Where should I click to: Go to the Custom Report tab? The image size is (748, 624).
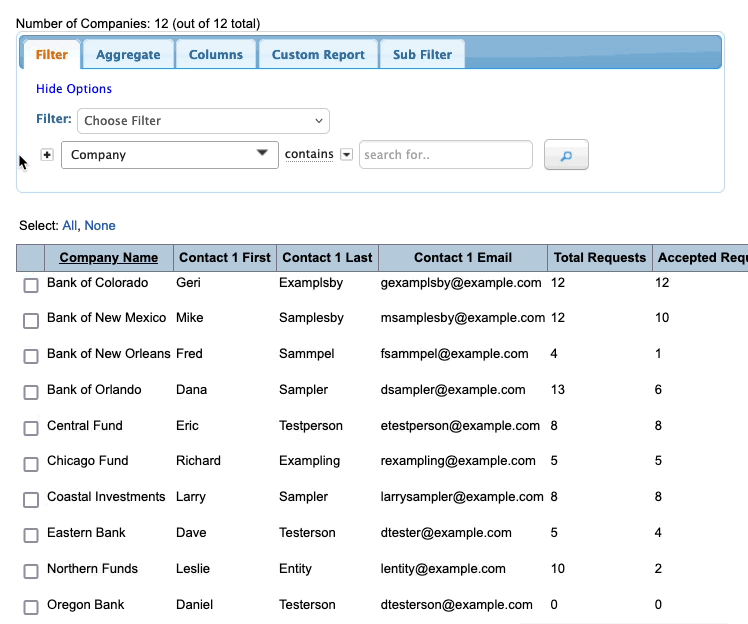318,55
